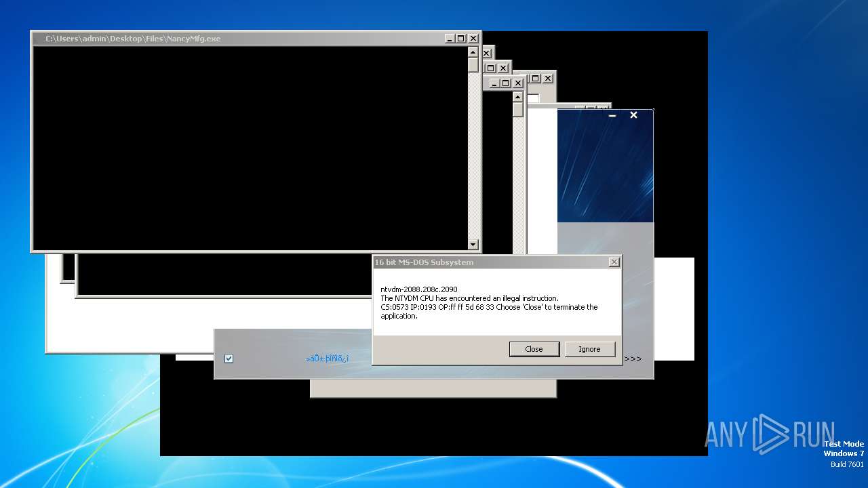Minimize the NancyMfg.exe console window
Image resolution: width=868 pixels, height=488 pixels.
(x=450, y=39)
